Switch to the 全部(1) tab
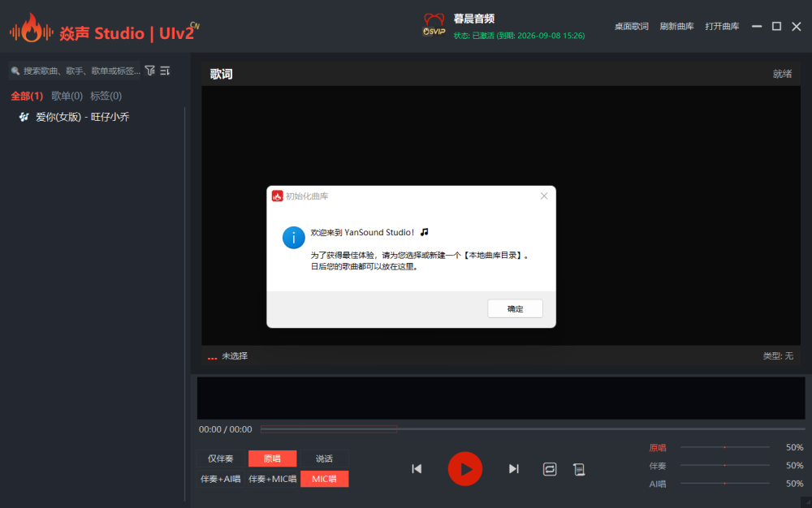 27,96
